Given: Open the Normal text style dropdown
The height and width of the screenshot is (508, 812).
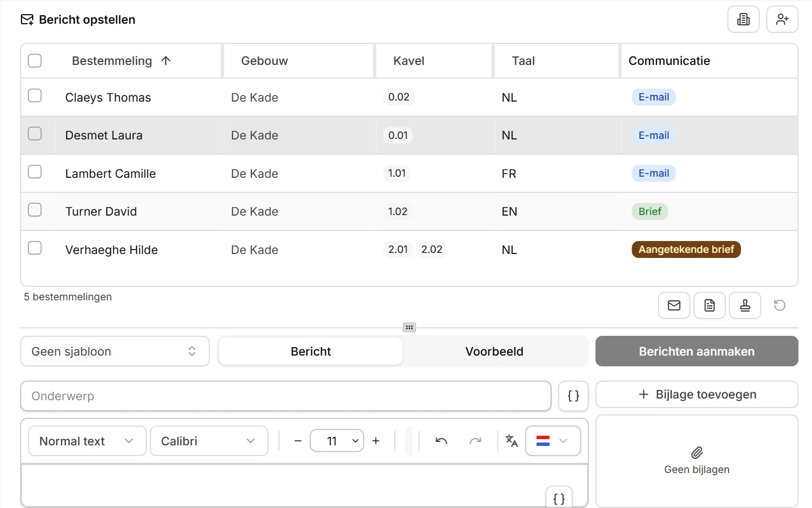Looking at the screenshot, I should 87,441.
